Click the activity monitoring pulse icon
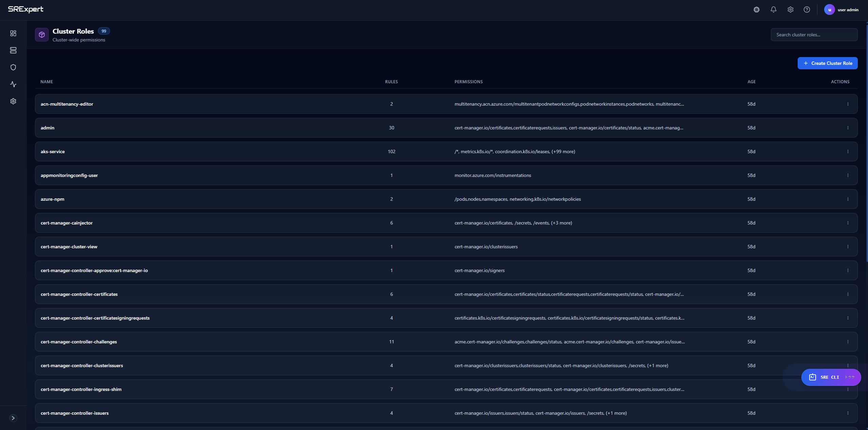This screenshot has width=868, height=430. 13,84
